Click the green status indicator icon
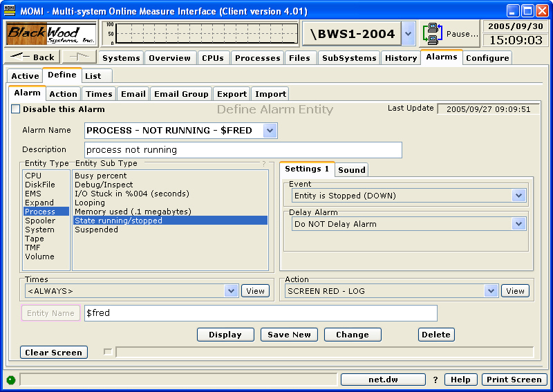Viewport: 553px width, 392px height. point(11,380)
